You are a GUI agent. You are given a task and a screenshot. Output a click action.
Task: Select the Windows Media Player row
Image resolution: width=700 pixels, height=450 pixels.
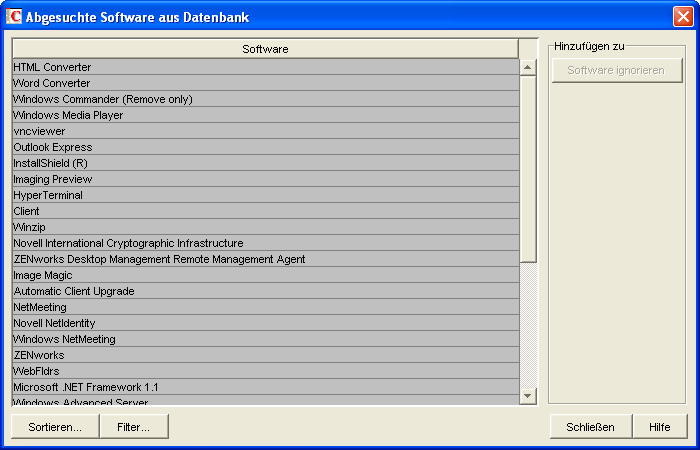pyautogui.click(x=266, y=115)
